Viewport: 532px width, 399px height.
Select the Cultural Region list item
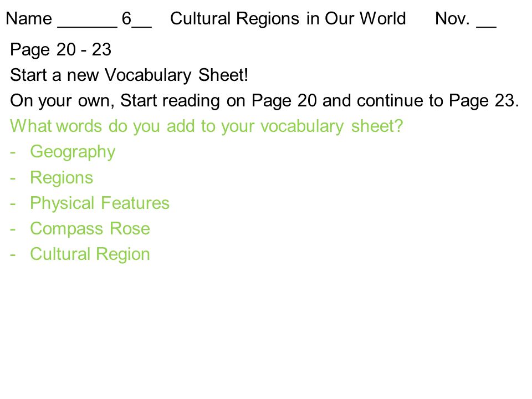coord(90,254)
